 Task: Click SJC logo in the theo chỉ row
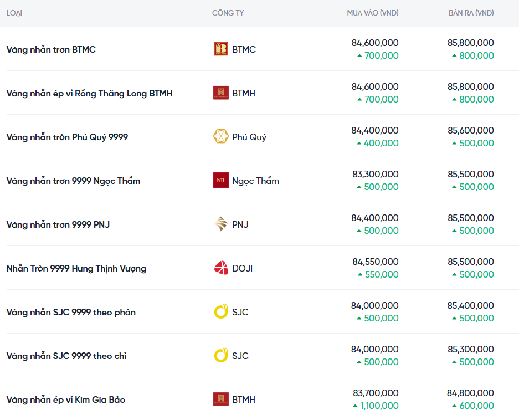click(220, 356)
